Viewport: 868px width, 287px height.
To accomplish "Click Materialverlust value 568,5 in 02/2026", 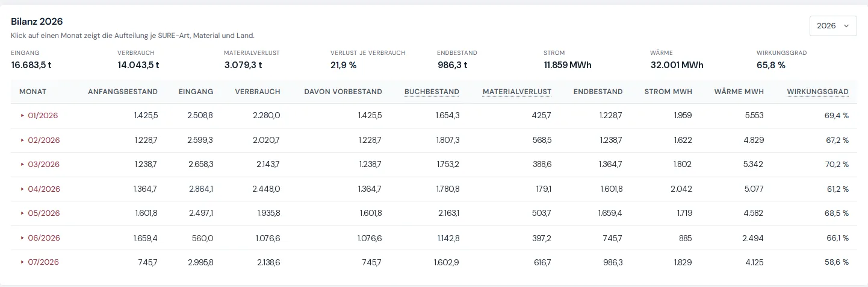I will [x=541, y=140].
